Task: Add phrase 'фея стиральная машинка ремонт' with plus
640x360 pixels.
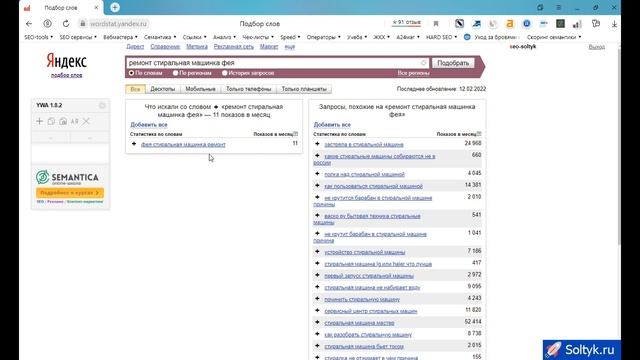Action: pyautogui.click(x=134, y=144)
